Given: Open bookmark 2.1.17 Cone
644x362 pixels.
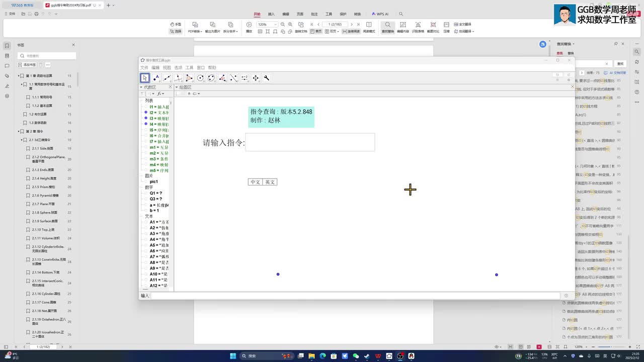Looking at the screenshot, I should (44, 302).
